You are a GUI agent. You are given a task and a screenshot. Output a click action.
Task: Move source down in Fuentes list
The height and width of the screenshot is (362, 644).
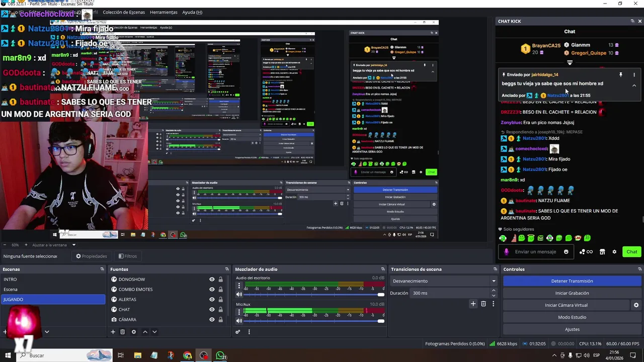tap(154, 332)
